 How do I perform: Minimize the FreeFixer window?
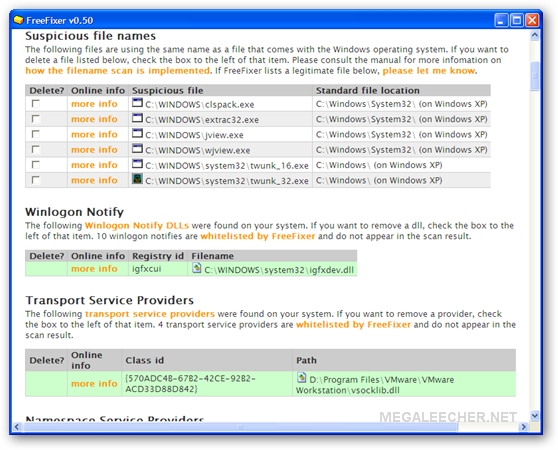pos(501,20)
